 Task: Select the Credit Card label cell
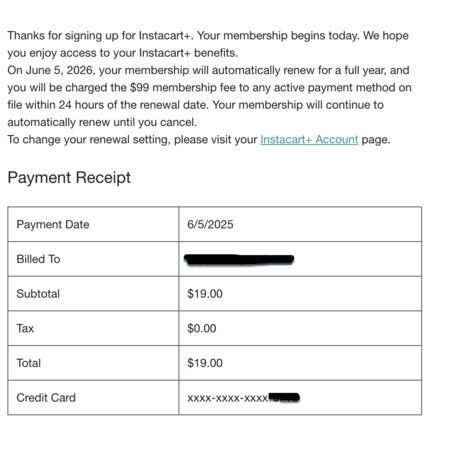click(93, 398)
